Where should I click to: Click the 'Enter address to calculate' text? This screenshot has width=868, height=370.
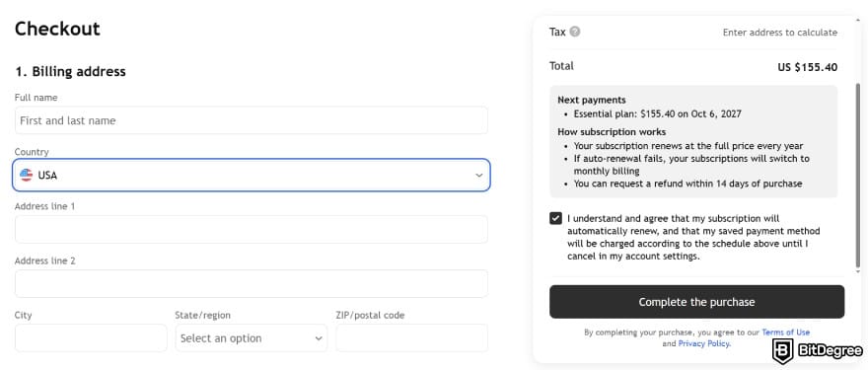pyautogui.click(x=780, y=33)
